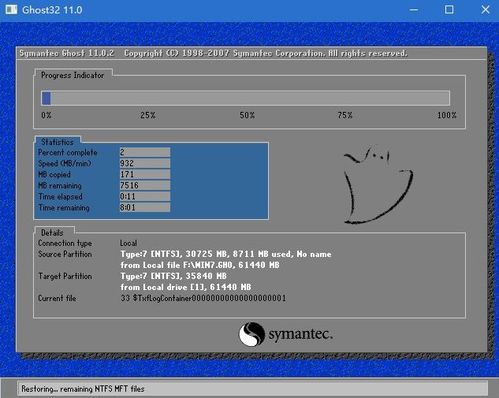The width and height of the screenshot is (499, 398).
Task: Click the Speed (MB/min) label
Action: (64, 164)
